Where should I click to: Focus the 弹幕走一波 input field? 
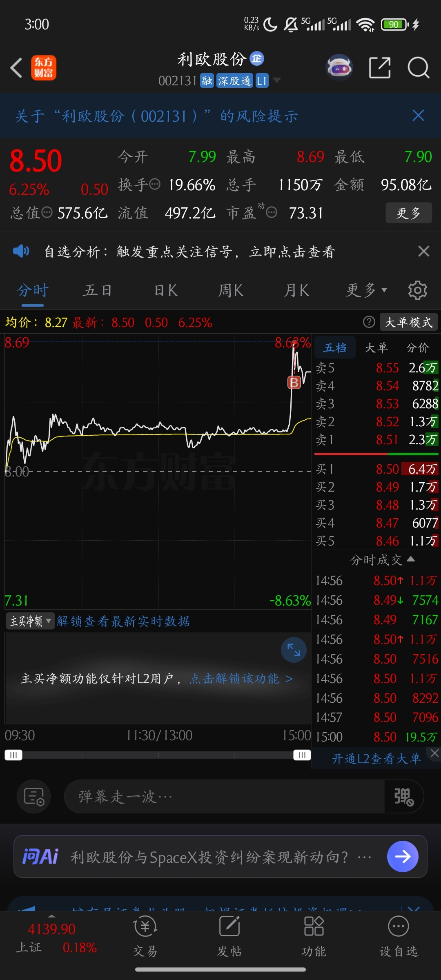click(224, 797)
